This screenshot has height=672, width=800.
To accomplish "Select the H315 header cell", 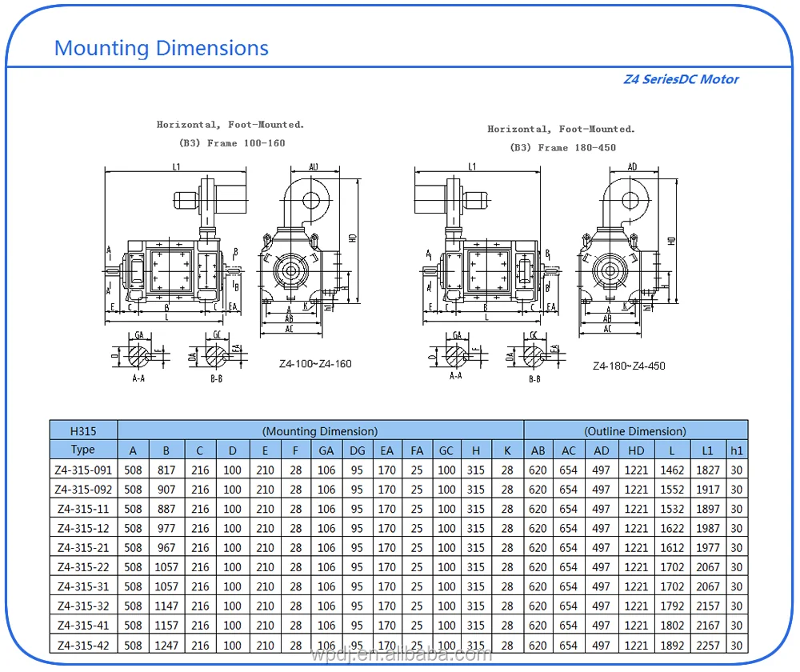I will [83, 430].
